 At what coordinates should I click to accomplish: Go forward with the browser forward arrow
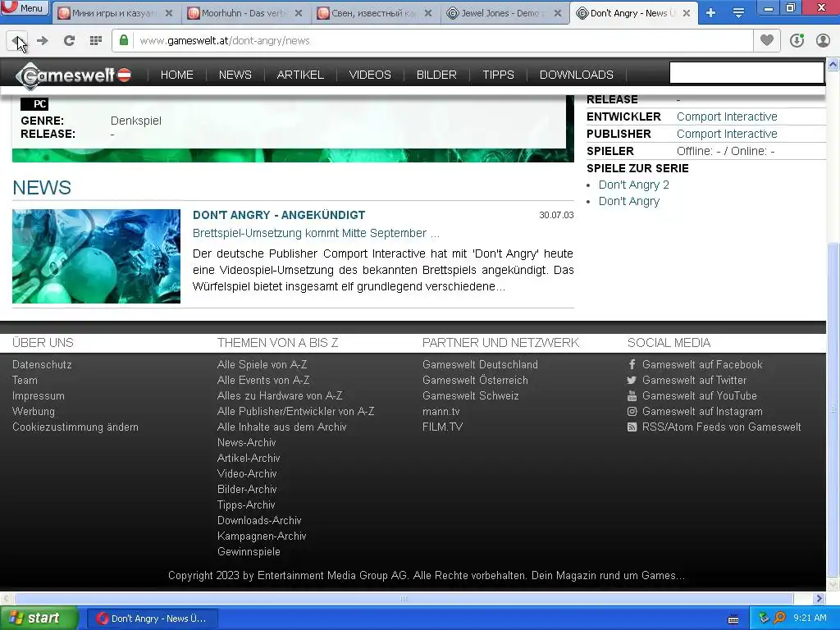pyautogui.click(x=43, y=41)
